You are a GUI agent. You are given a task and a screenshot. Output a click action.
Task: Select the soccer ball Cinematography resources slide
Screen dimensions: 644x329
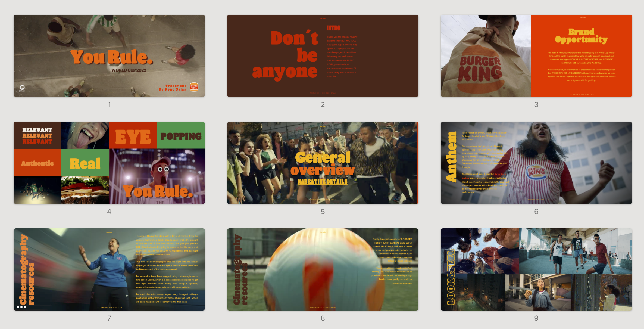pos(323,269)
